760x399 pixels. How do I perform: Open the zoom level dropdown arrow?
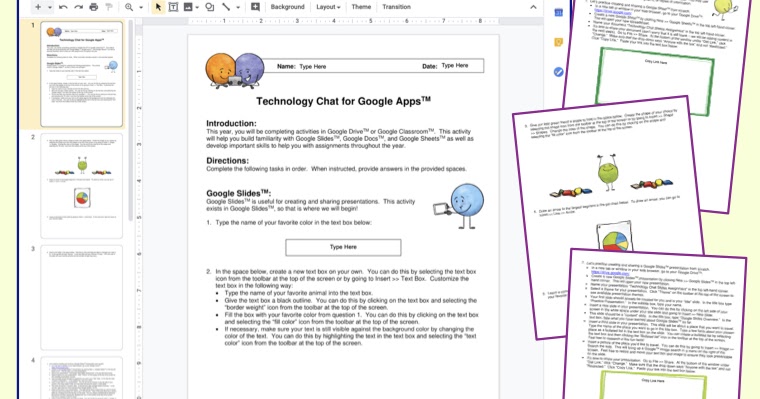pos(141,7)
